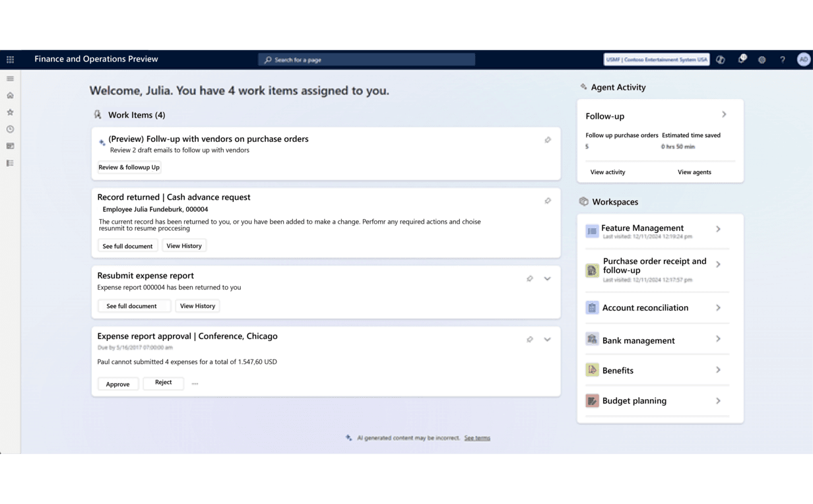Go to Home in left sidebar
This screenshot has height=504, width=813.
(x=10, y=96)
